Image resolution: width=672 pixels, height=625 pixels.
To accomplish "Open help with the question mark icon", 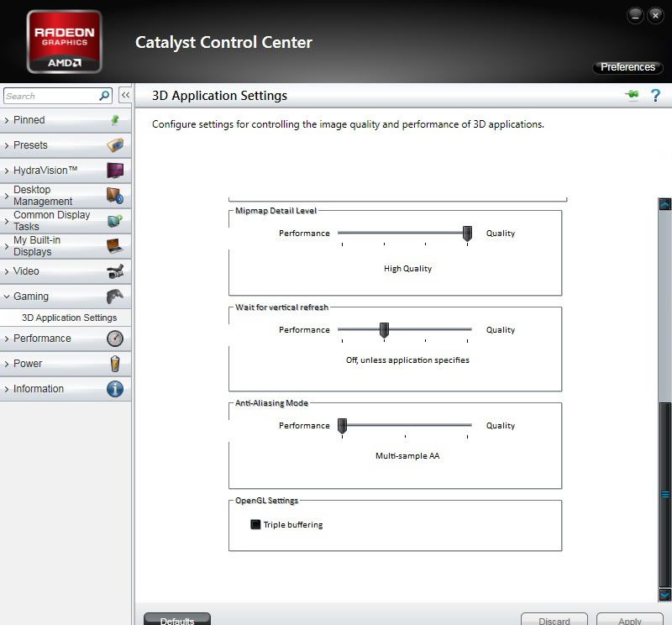I will (x=655, y=95).
